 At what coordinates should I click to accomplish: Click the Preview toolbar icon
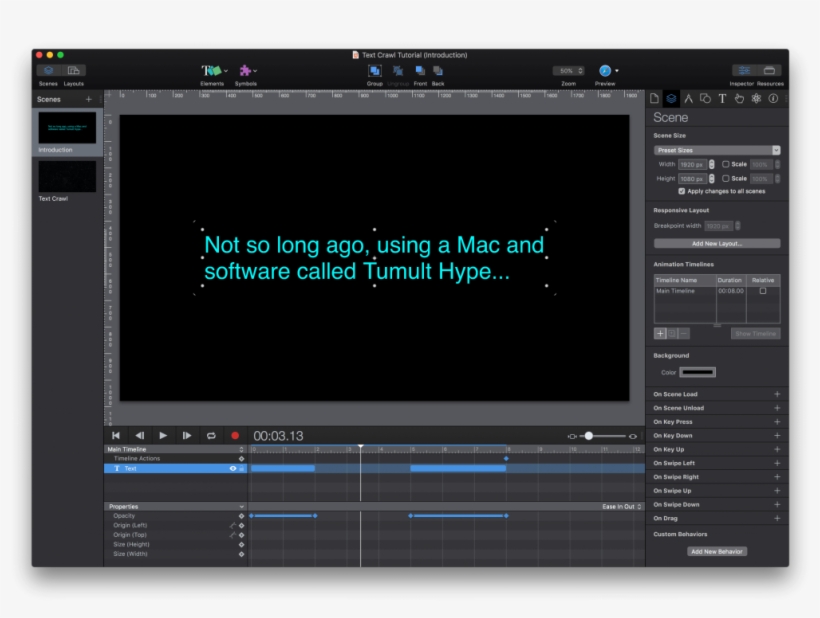(x=605, y=71)
